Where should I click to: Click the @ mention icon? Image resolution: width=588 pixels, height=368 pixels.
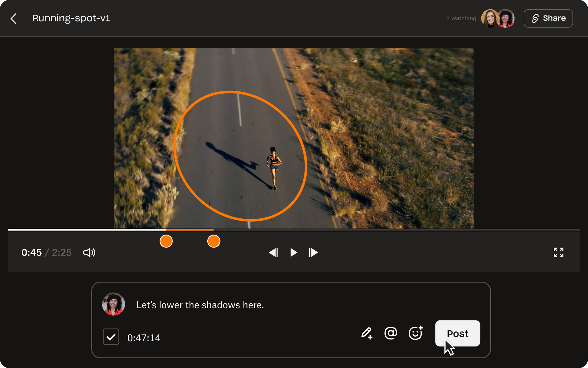[390, 333]
